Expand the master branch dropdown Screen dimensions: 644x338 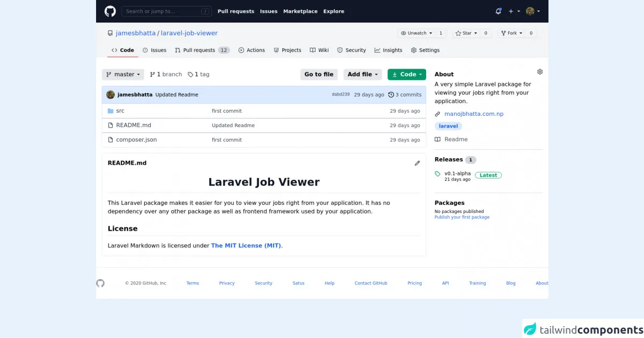click(x=123, y=75)
